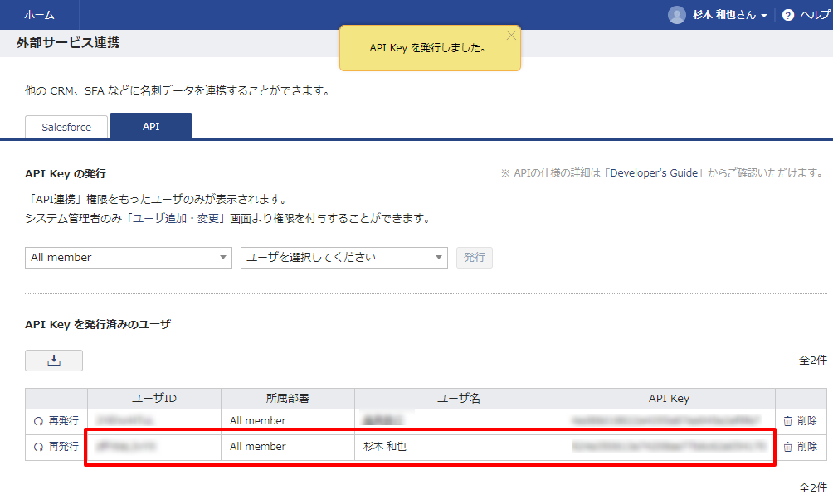Viewport: 833px width, 504px height.
Task: Select the highlighted 杉本 和也 table row
Action: pyautogui.click(x=431, y=446)
